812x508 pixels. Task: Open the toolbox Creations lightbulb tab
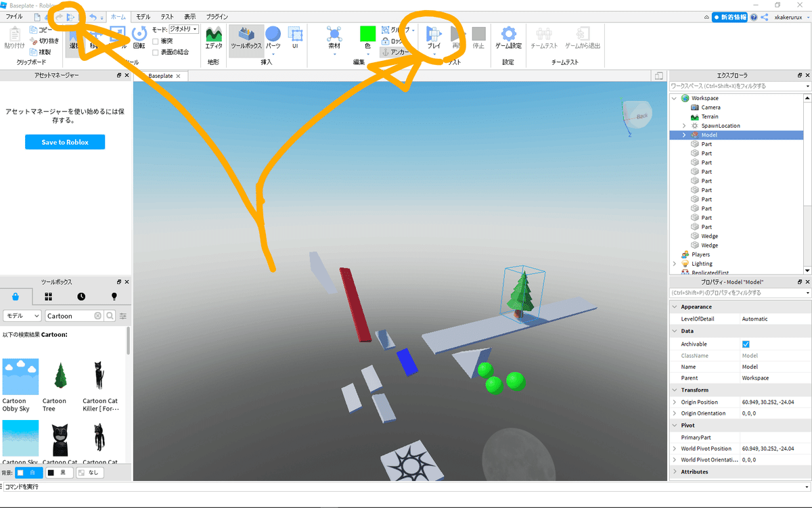pos(114,296)
